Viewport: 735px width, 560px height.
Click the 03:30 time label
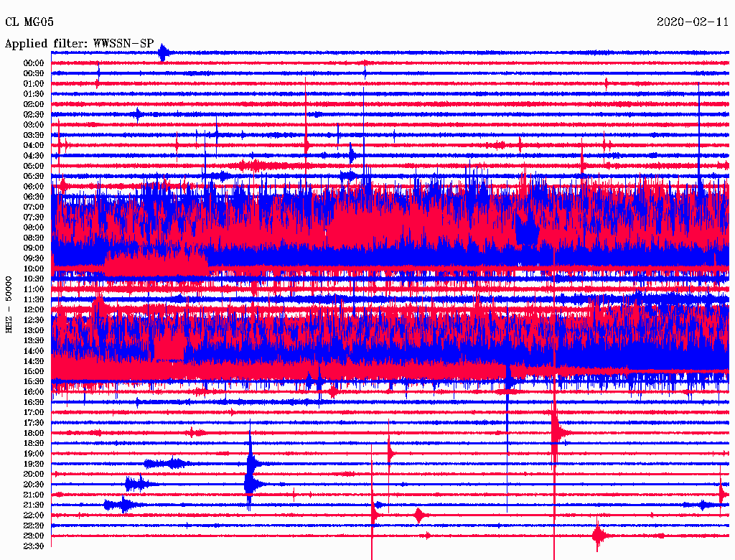pyautogui.click(x=34, y=136)
